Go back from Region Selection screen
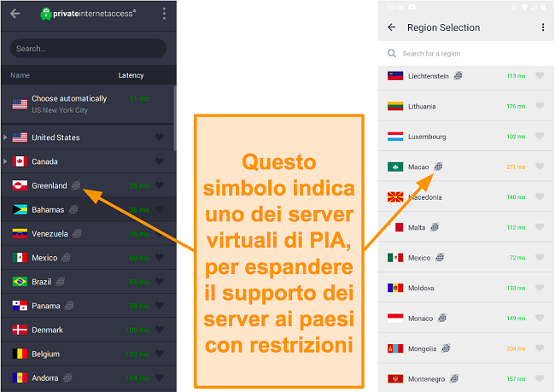The width and height of the screenshot is (555, 392). point(391,27)
